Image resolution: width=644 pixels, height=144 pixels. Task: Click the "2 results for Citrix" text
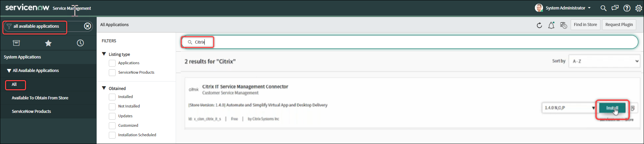pyautogui.click(x=210, y=62)
